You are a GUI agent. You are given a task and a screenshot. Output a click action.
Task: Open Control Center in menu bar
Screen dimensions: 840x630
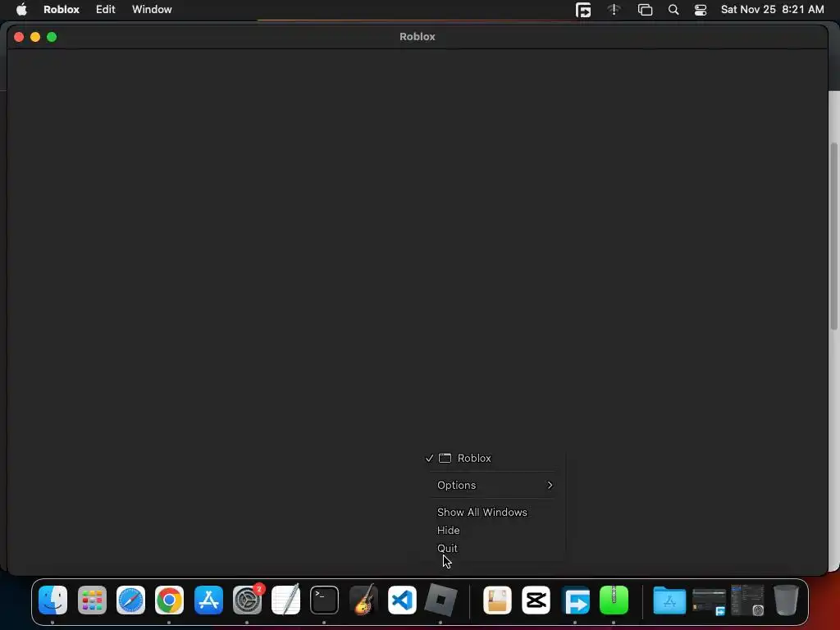coord(701,10)
